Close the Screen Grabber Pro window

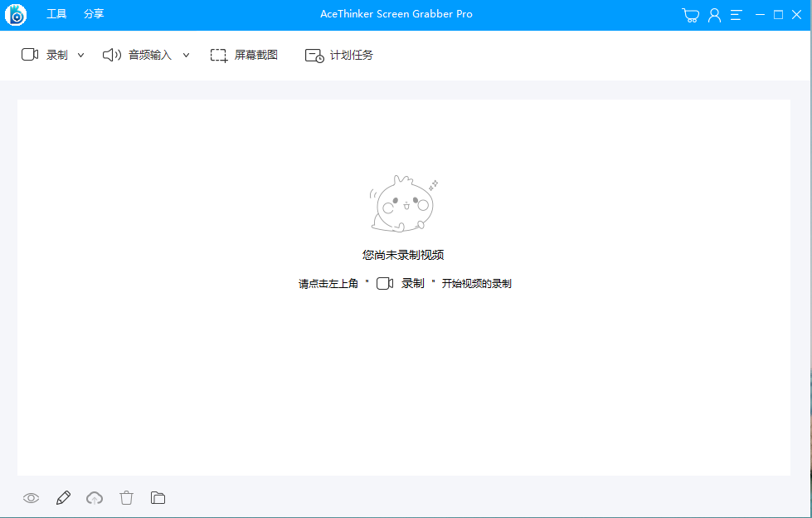tap(797, 15)
